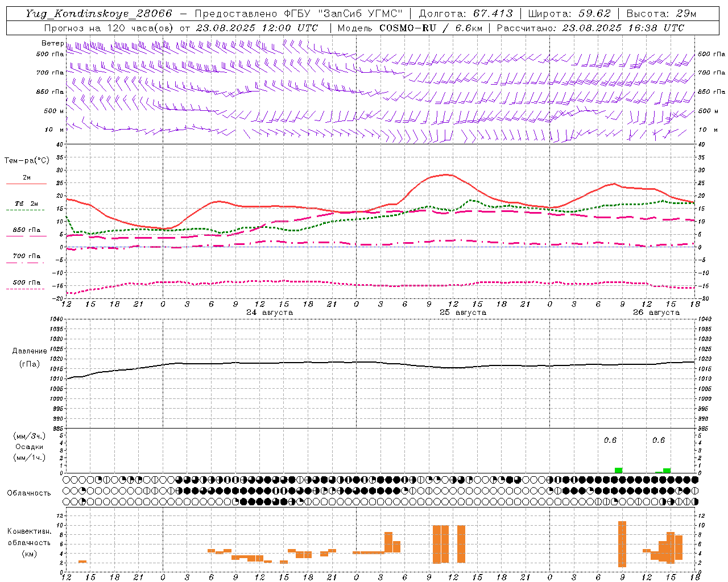Click the forecast start 23.08.2025 12:00 UTC
The width and height of the screenshot is (728, 582).
[257, 28]
